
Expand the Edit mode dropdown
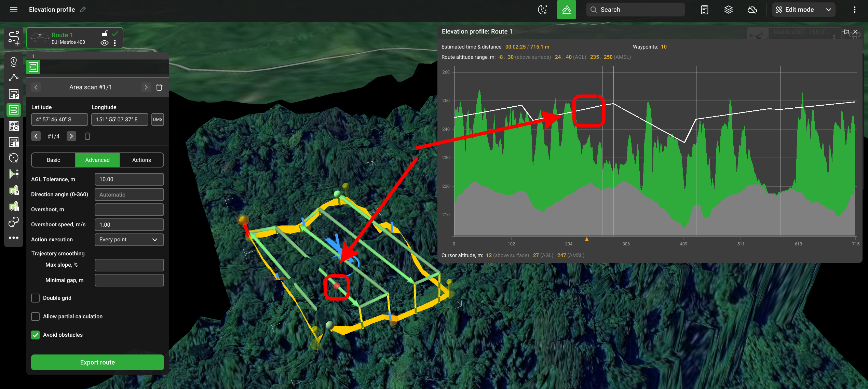pyautogui.click(x=828, y=10)
